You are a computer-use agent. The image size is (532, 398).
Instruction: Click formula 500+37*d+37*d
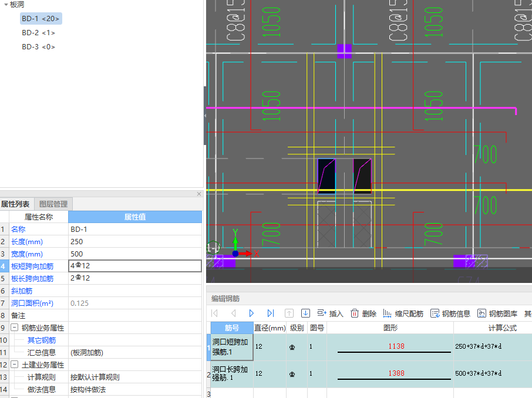[x=479, y=373]
